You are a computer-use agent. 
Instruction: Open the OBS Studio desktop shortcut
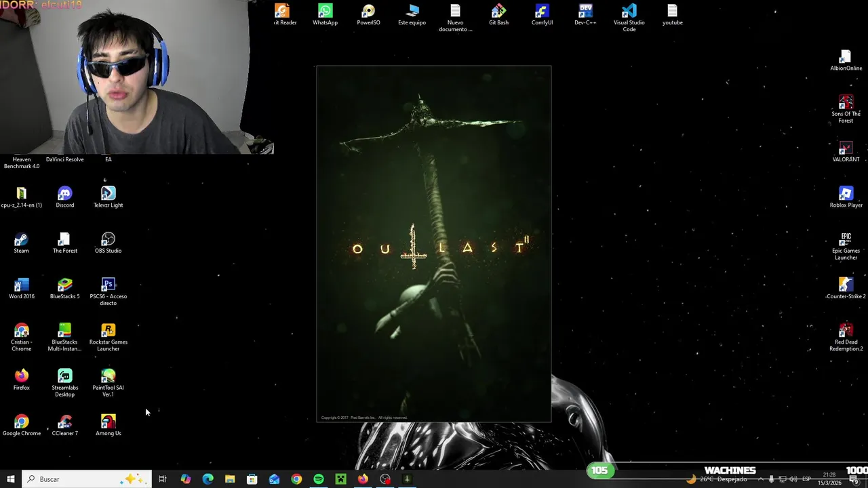pyautogui.click(x=108, y=243)
